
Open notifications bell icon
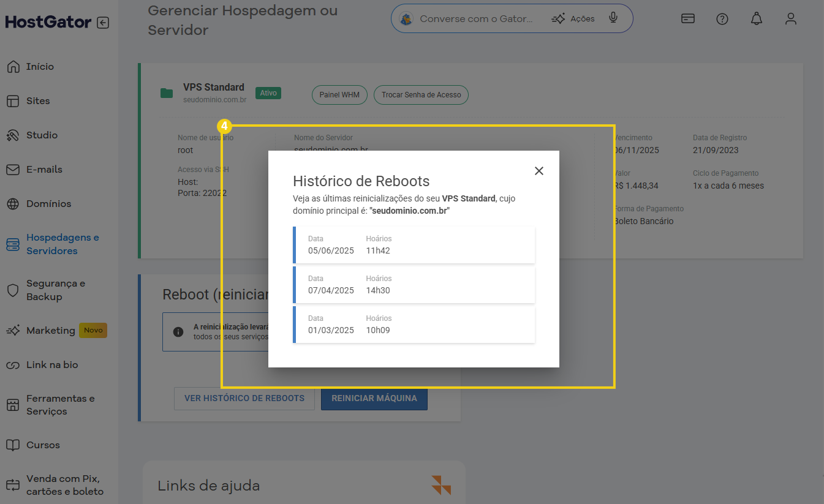click(x=757, y=19)
